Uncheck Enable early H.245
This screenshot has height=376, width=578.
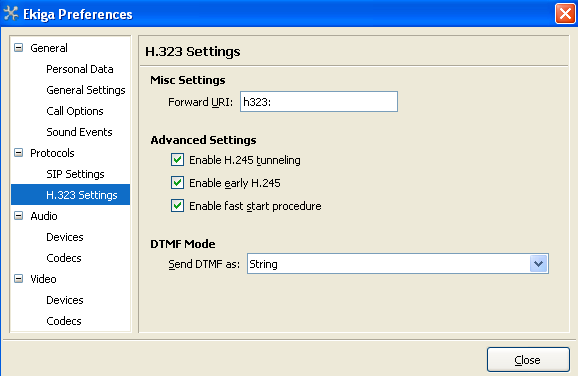pos(177,183)
